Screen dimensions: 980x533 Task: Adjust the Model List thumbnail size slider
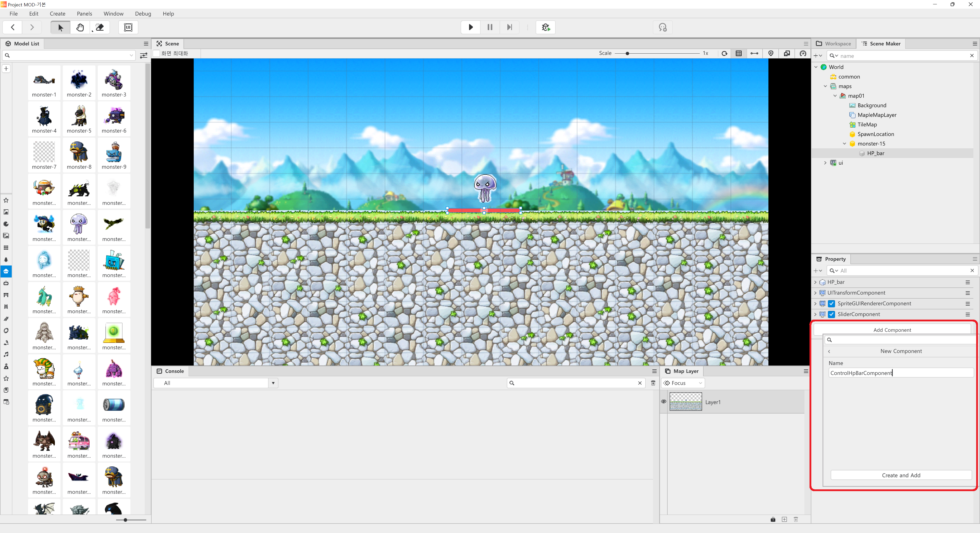(125, 520)
